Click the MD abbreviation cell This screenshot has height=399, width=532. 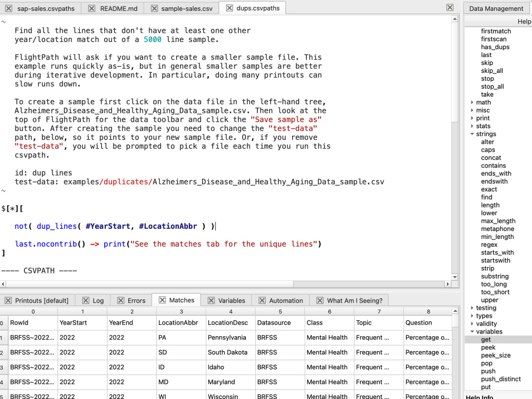(181, 382)
